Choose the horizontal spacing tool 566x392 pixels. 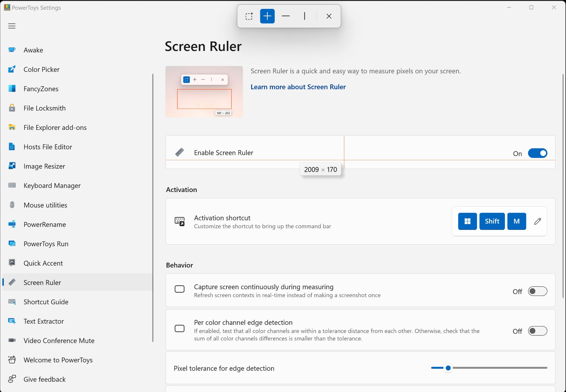pyautogui.click(x=286, y=16)
